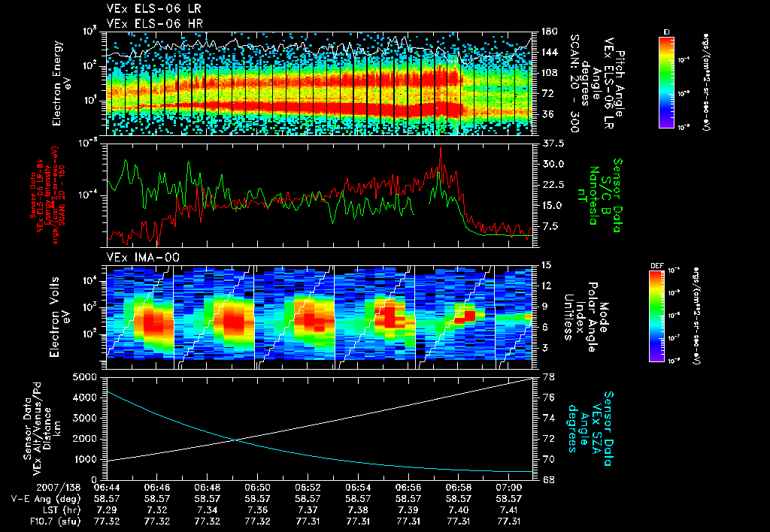Click the "SCAN: 20 - 300" label
The image size is (770, 532).
(x=574, y=83)
